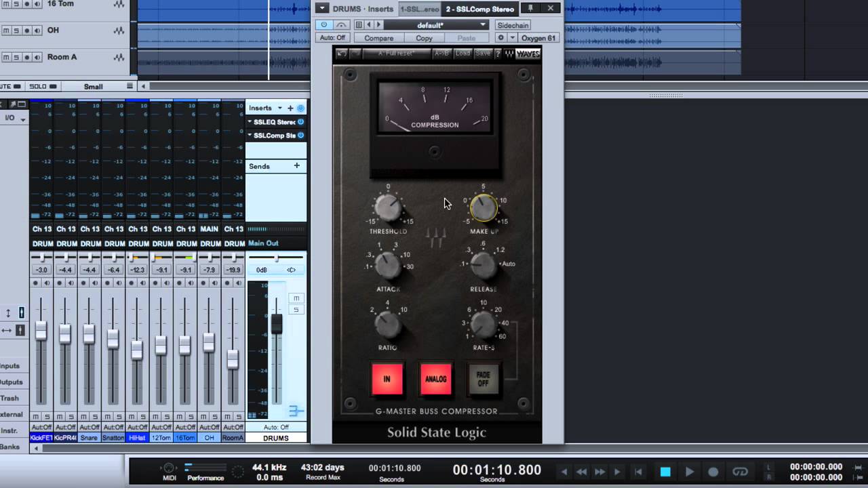Open the MIDI monitor icon
This screenshot has height=488, width=868.
[169, 468]
